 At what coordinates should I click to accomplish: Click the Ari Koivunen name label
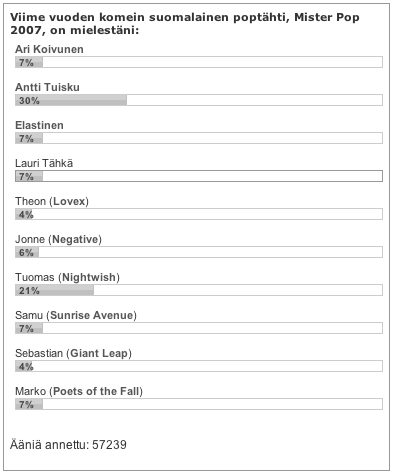49,49
